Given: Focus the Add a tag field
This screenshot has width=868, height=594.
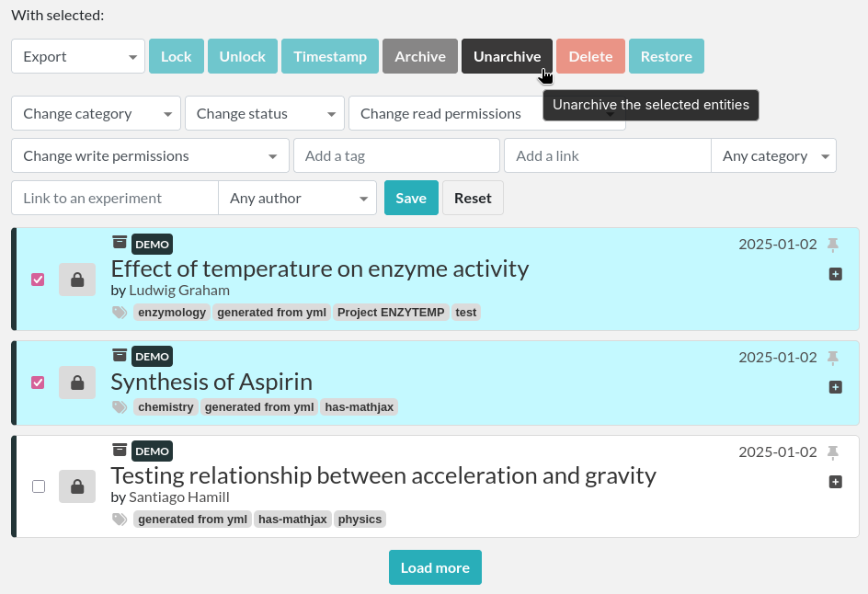Looking at the screenshot, I should 396,156.
